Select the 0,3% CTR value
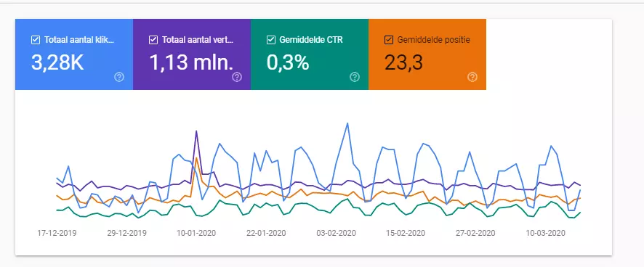The image size is (644, 267). pyautogui.click(x=288, y=62)
